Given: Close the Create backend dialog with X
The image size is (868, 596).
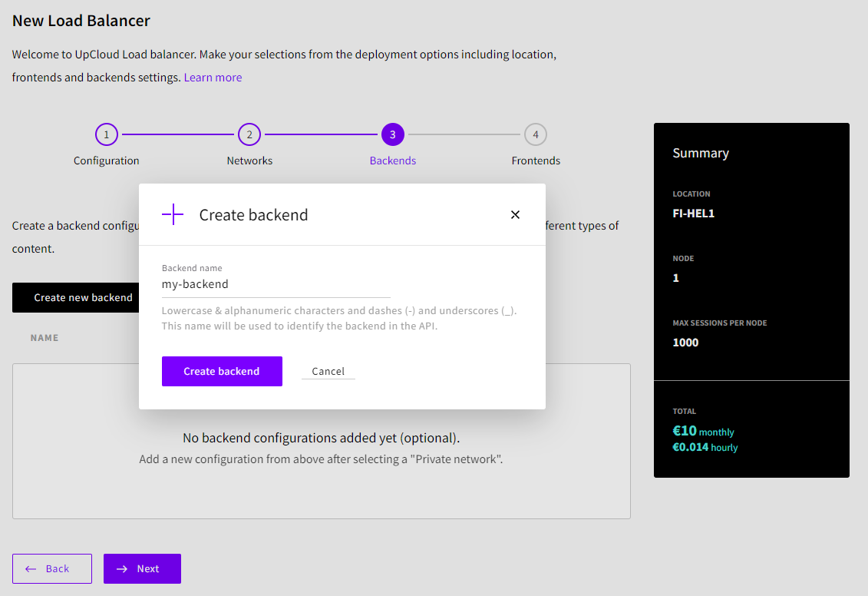Looking at the screenshot, I should click(515, 214).
